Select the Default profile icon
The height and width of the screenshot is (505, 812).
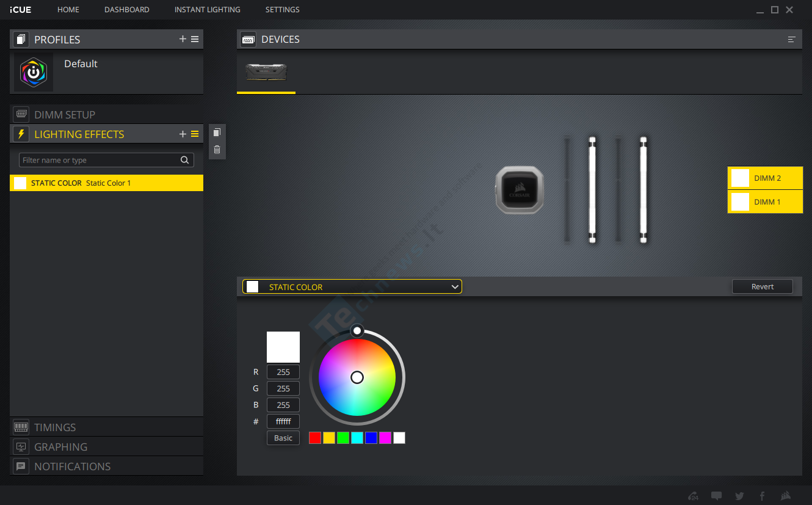(x=34, y=72)
